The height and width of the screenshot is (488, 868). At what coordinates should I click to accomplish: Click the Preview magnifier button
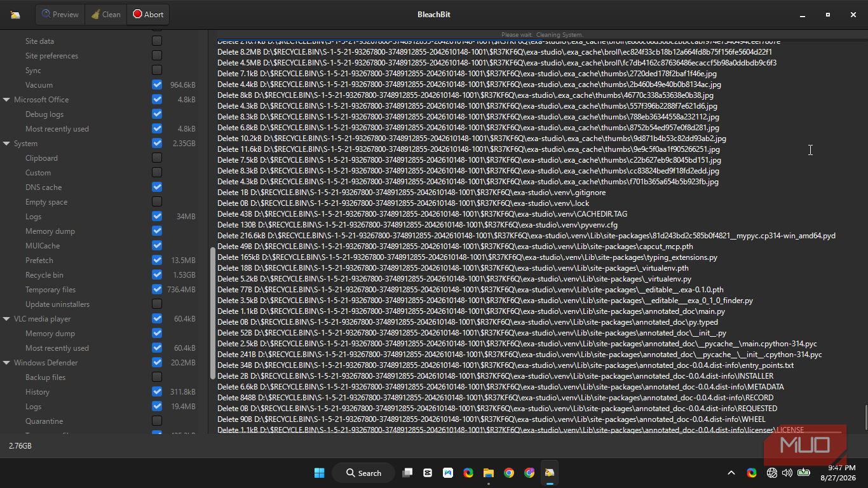[x=60, y=15]
